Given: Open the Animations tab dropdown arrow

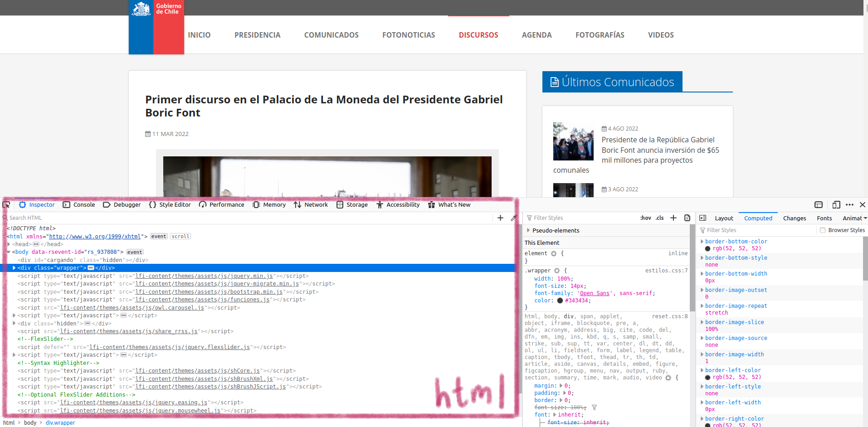Looking at the screenshot, I should 865,218.
